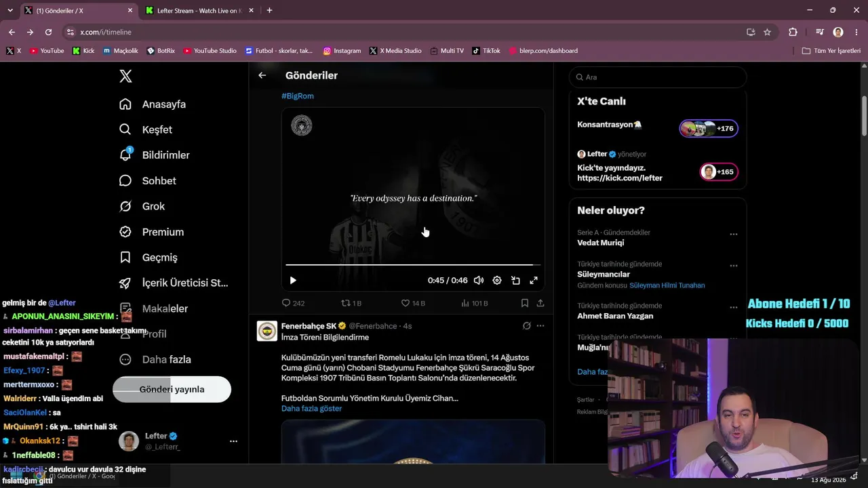This screenshot has height=488, width=868.
Task: Open options for Vedat Muriqi trend
Action: click(733, 234)
